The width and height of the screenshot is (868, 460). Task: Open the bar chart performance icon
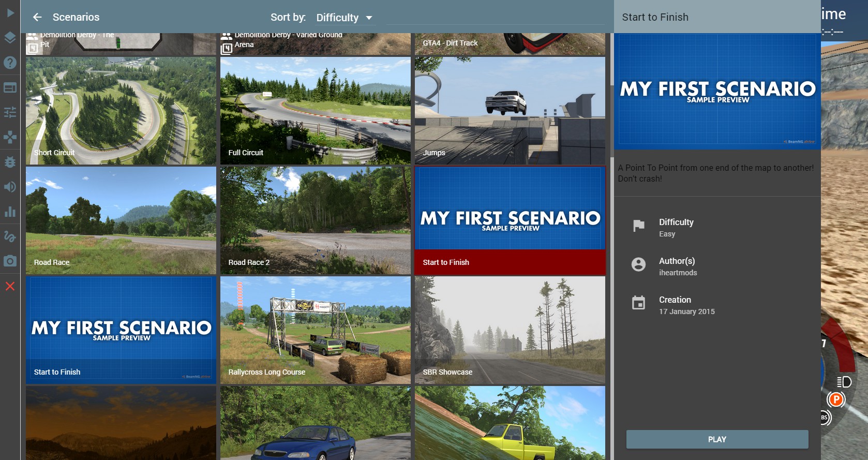click(10, 212)
